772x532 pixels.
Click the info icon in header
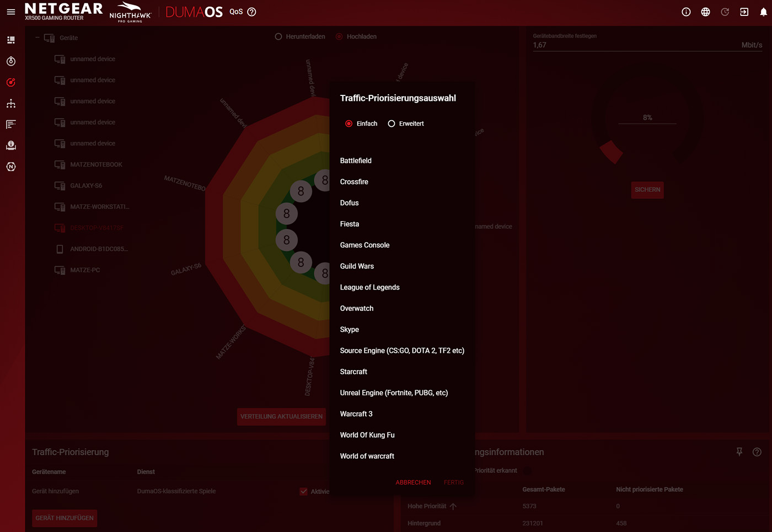pyautogui.click(x=686, y=12)
